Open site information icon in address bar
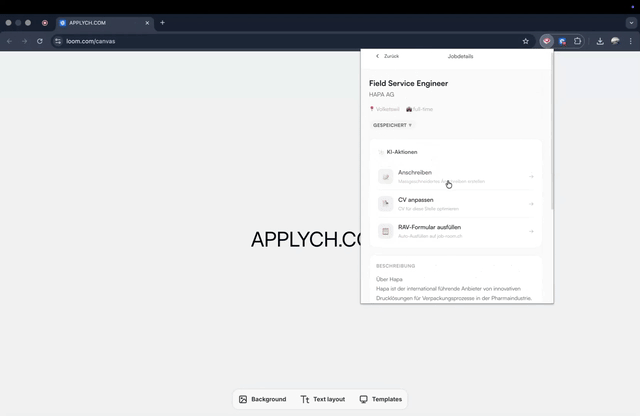This screenshot has height=416, width=640. pos(58,41)
